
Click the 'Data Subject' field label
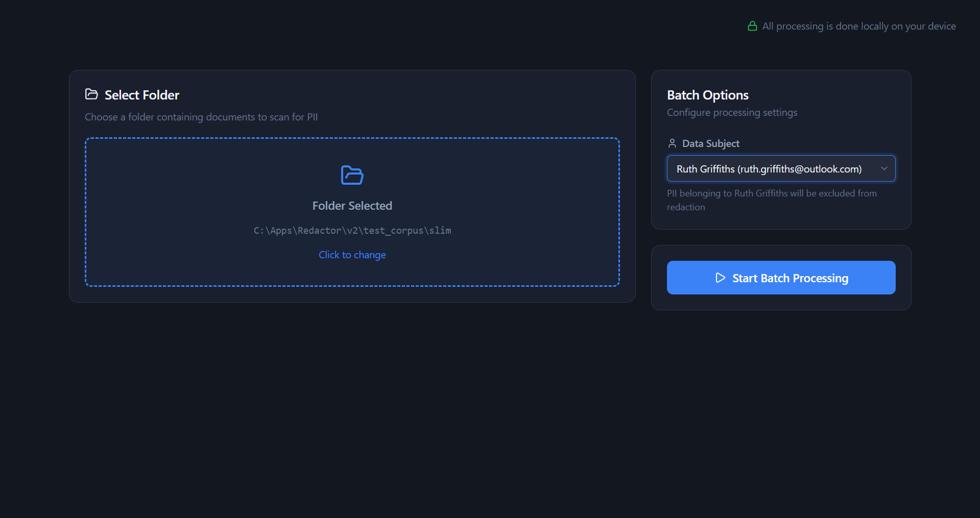[710, 143]
